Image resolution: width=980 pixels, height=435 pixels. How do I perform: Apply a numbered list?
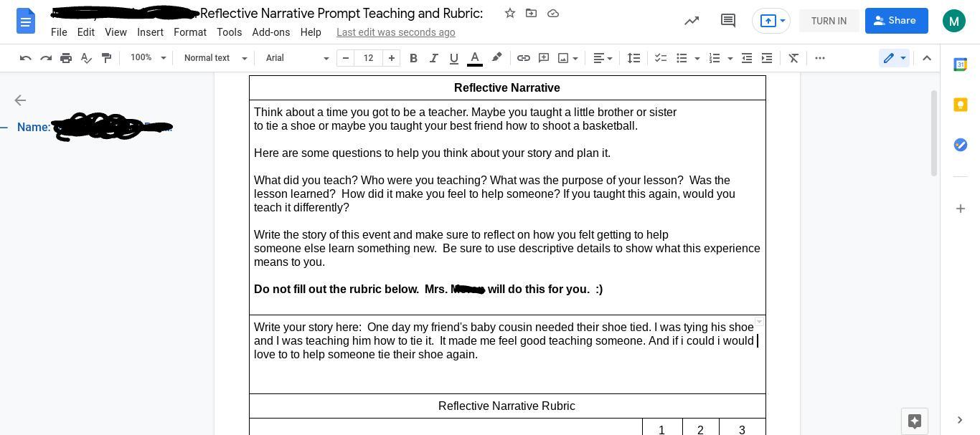click(715, 58)
